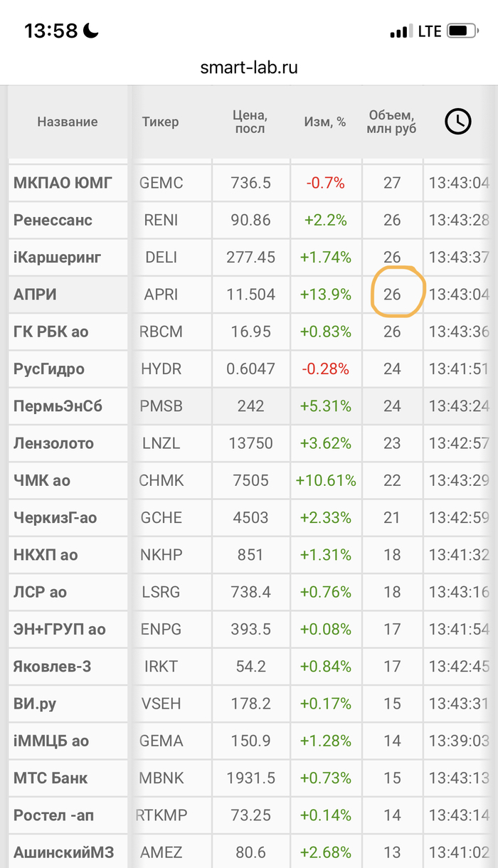Open the РусГидро stock page
Screen dimensions: 498x868
point(49,369)
